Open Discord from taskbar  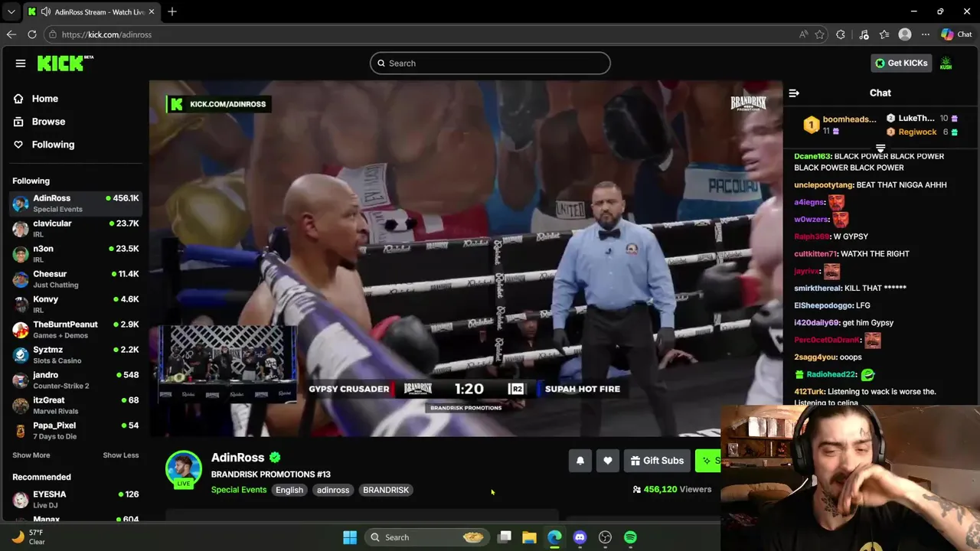click(580, 537)
